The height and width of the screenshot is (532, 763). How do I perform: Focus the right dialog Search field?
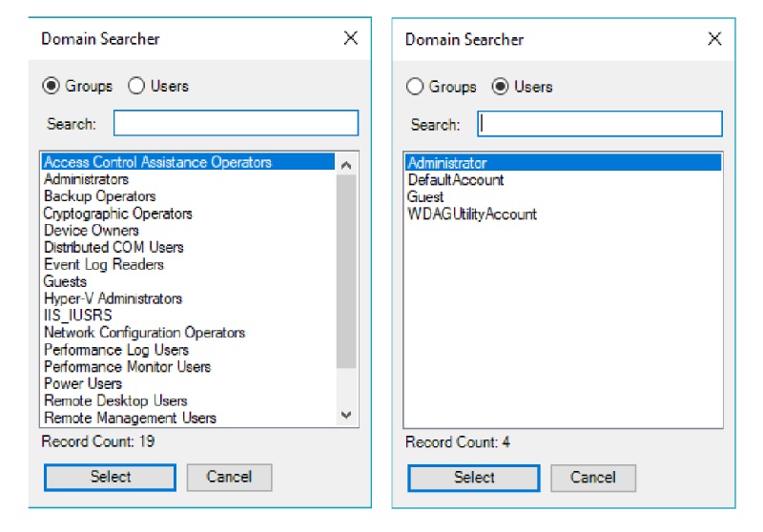click(600, 124)
